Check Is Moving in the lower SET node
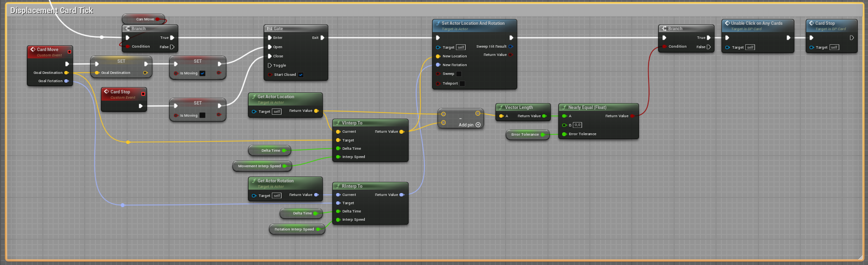Viewport: 868px width, 265px height. [x=202, y=115]
